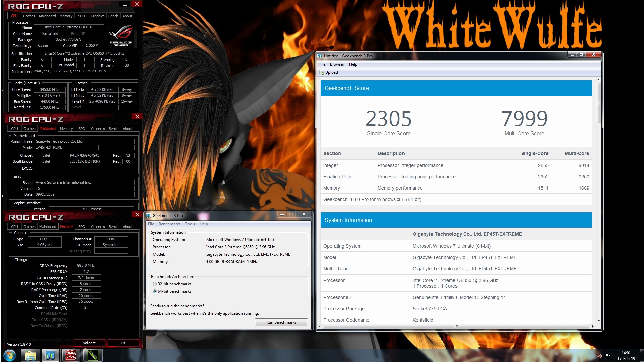Click the Processor Codename Kentsfield row
Screen dimensions: 644x362
tap(456, 320)
